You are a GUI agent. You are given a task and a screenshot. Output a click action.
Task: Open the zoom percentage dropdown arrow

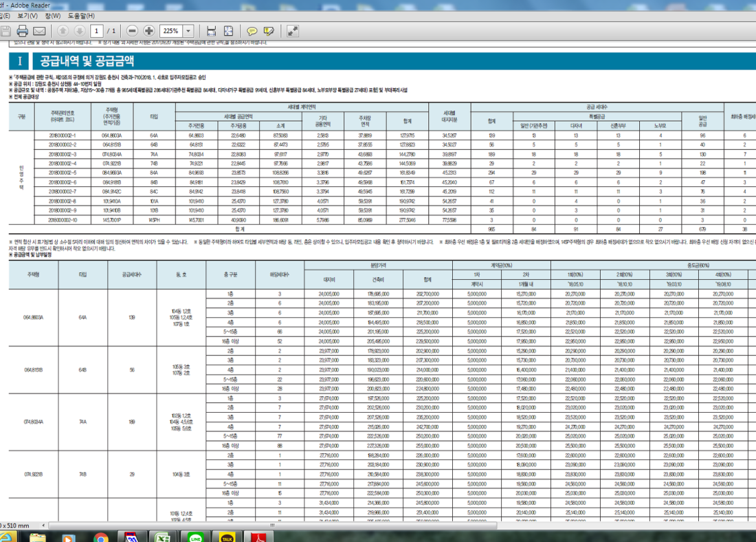188,31
